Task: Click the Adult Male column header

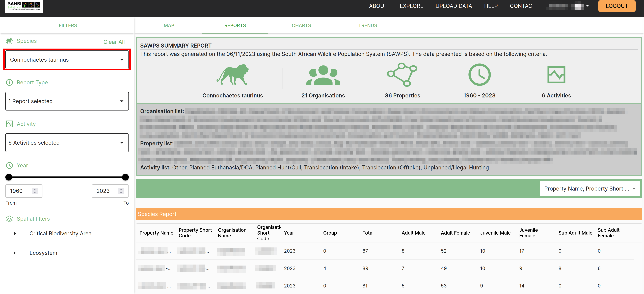Action: click(413, 233)
